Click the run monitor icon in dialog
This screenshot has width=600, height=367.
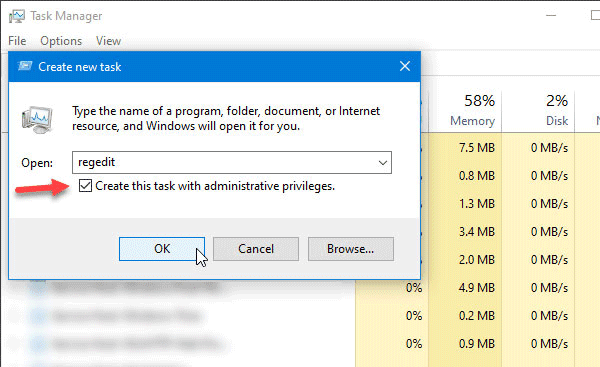click(37, 119)
